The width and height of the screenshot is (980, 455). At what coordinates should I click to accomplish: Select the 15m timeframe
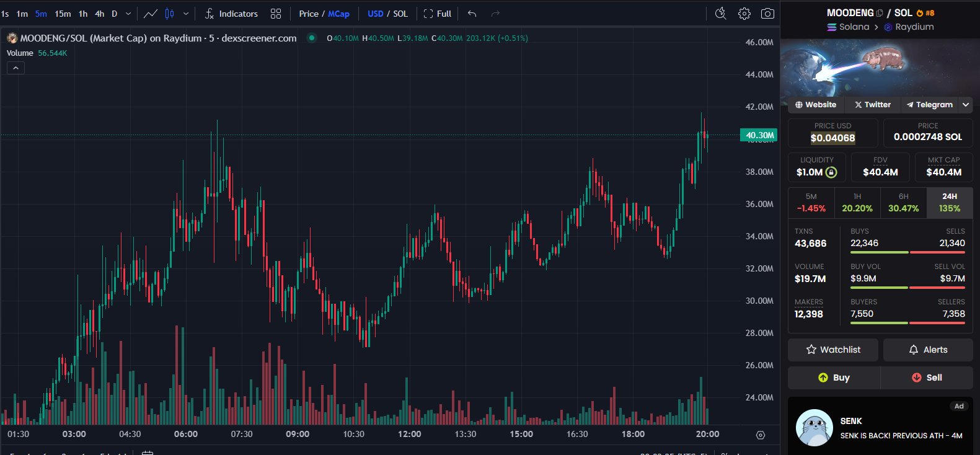[63, 14]
